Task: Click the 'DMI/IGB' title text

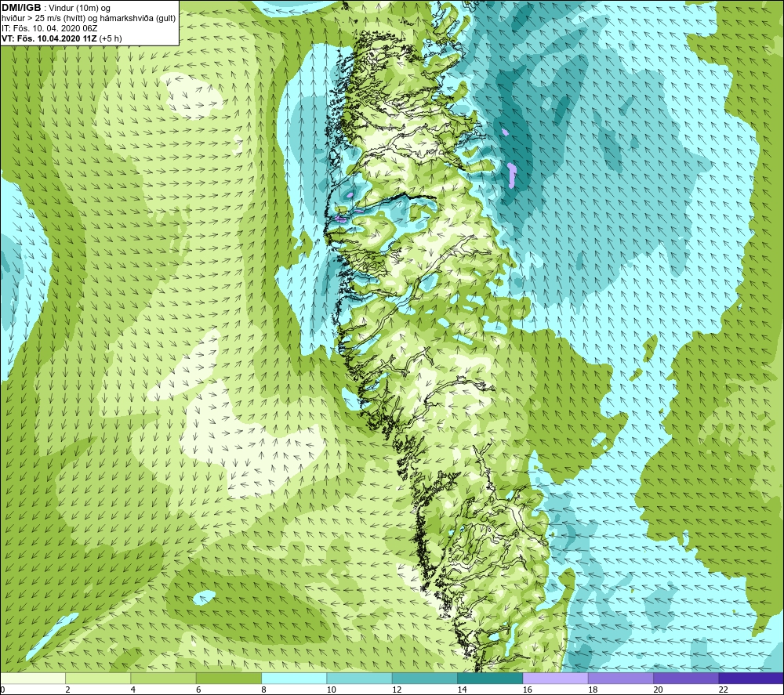Action: tap(21, 8)
